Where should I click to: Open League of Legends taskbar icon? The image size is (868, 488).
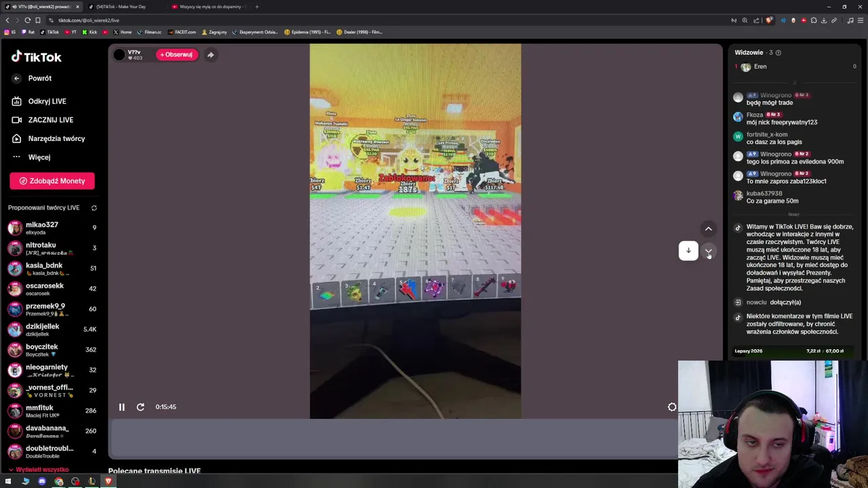92,482
